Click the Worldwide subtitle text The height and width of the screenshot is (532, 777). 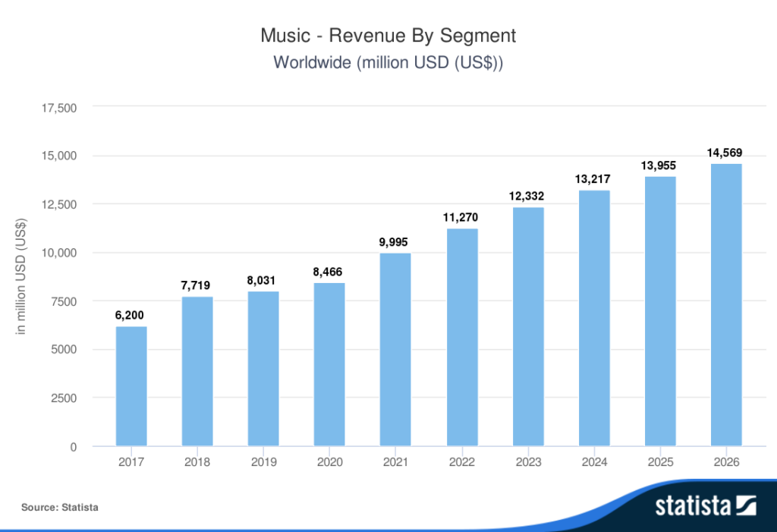click(x=388, y=62)
